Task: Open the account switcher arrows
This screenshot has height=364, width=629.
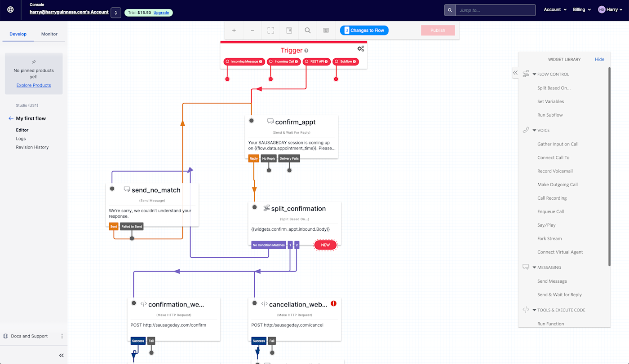Action: point(116,13)
